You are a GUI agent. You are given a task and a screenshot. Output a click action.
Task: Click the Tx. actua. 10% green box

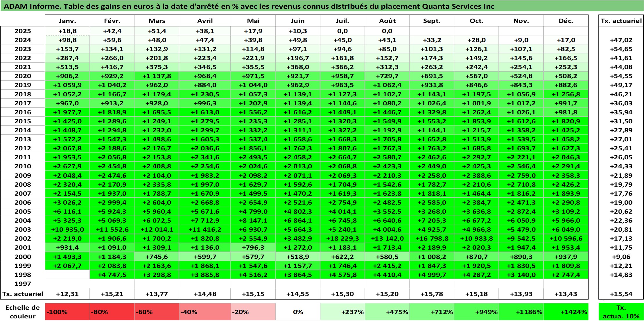click(x=621, y=312)
